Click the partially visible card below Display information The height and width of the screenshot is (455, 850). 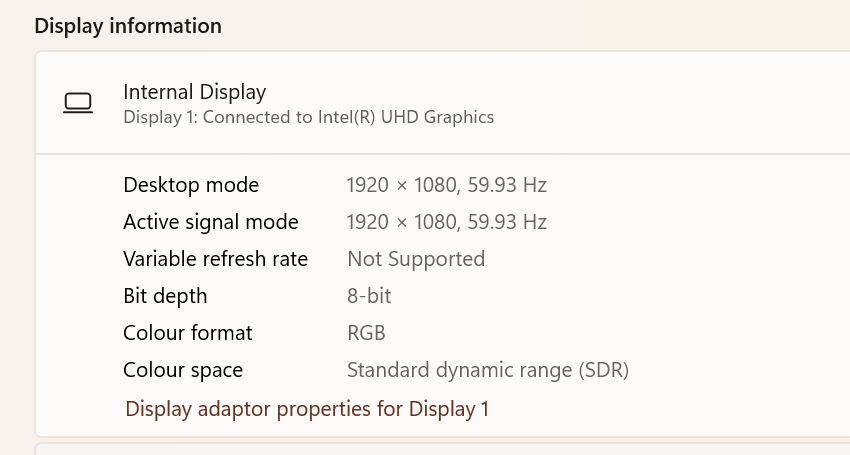point(440,449)
